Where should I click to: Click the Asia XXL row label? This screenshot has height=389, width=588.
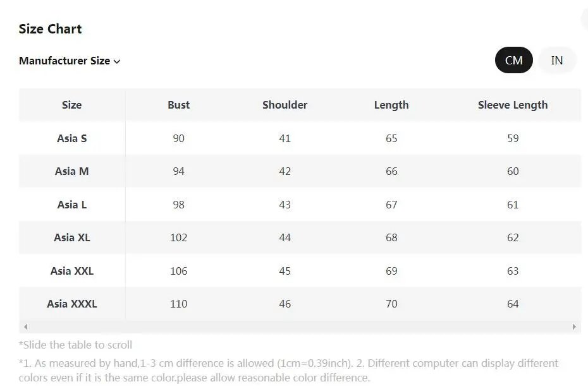(72, 271)
